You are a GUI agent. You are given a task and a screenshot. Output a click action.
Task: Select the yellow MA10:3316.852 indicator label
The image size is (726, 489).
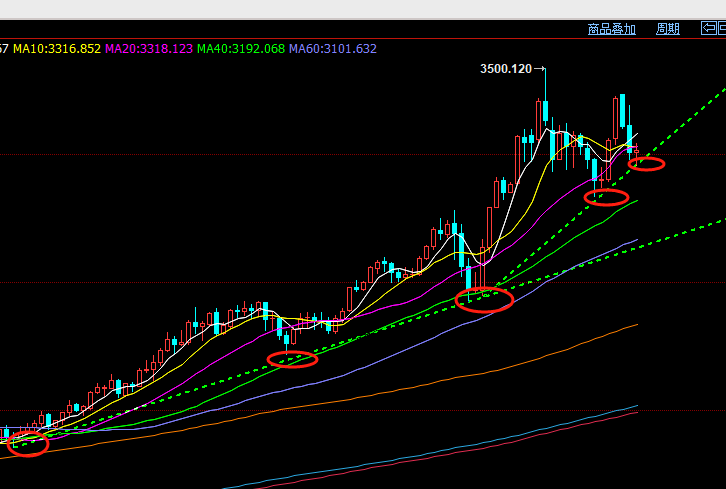[57, 48]
